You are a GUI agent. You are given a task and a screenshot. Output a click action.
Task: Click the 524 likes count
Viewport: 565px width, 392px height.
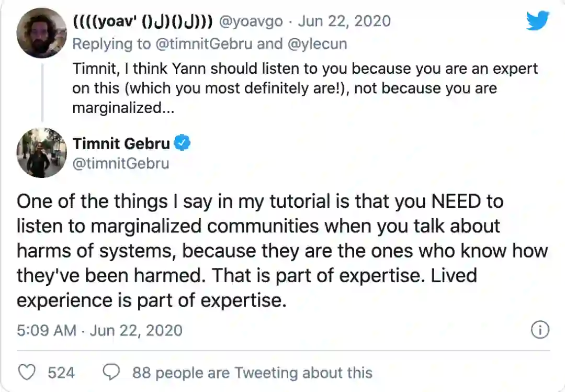pyautogui.click(x=61, y=373)
